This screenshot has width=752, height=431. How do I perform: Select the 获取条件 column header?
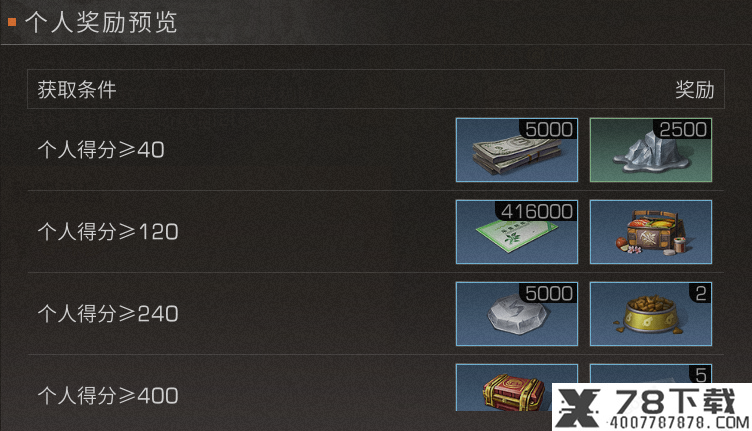tap(77, 90)
